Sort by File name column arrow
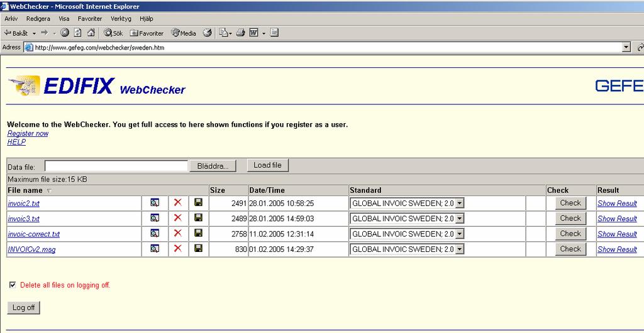 (49, 191)
